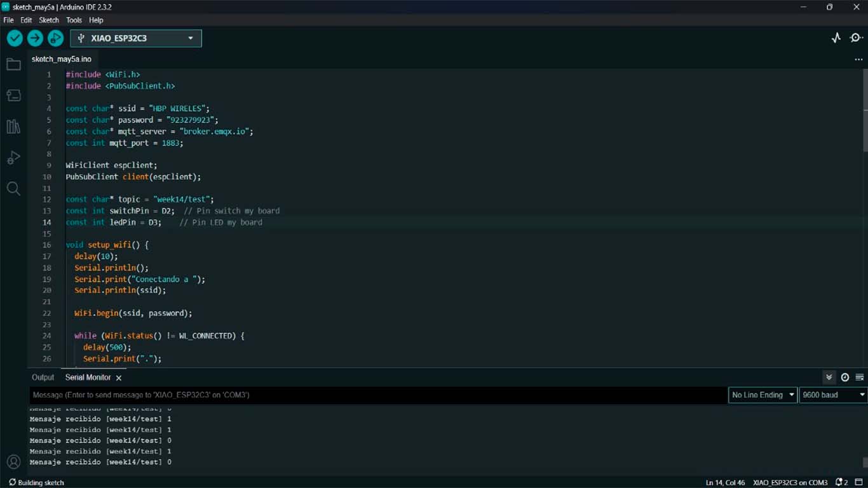Open the Sketch menu

point(49,20)
